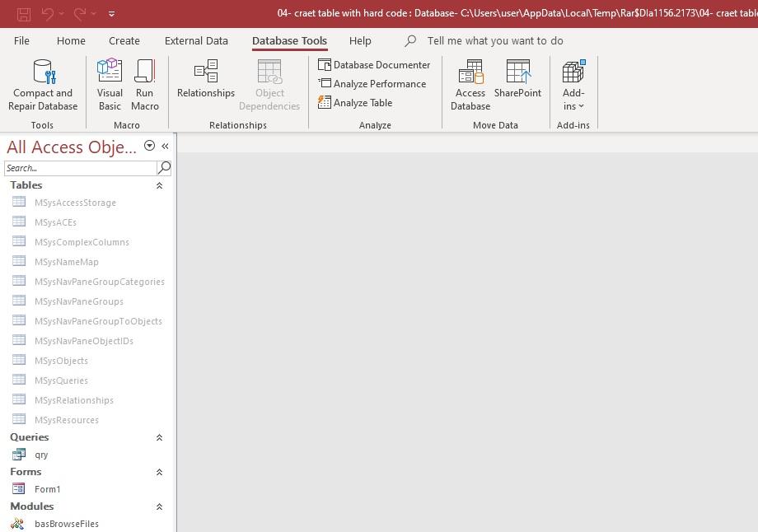Click the Tables group header label
The image size is (758, 532).
26,185
